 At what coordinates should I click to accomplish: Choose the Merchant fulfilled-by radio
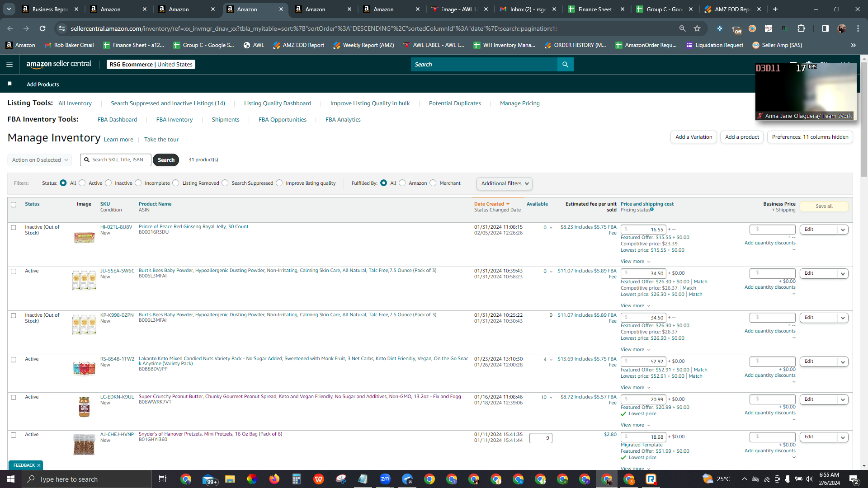tap(433, 183)
